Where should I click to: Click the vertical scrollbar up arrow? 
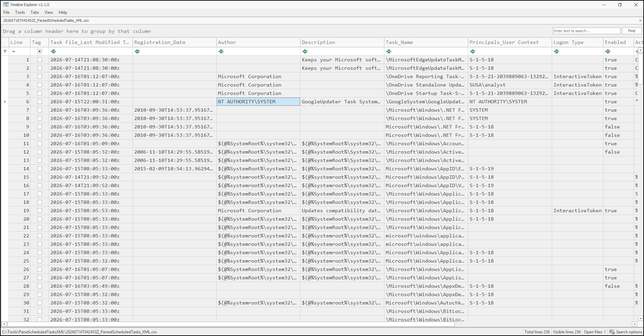coord(640,50)
